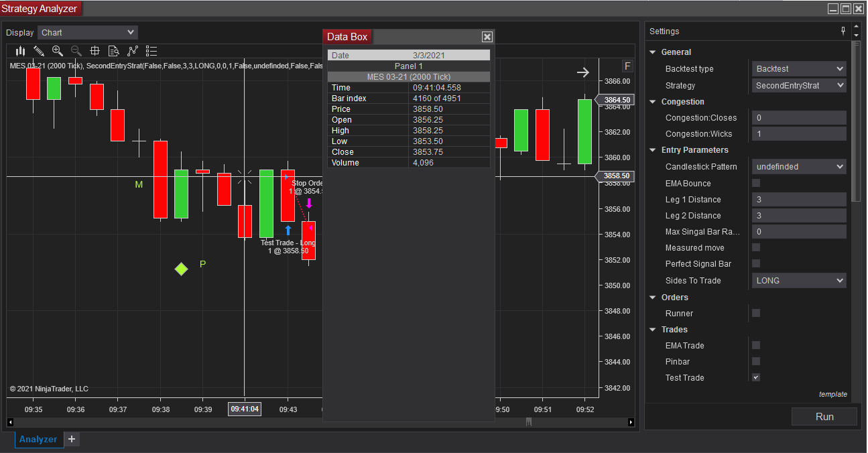Click the Test Trade - Long label

[x=288, y=243]
